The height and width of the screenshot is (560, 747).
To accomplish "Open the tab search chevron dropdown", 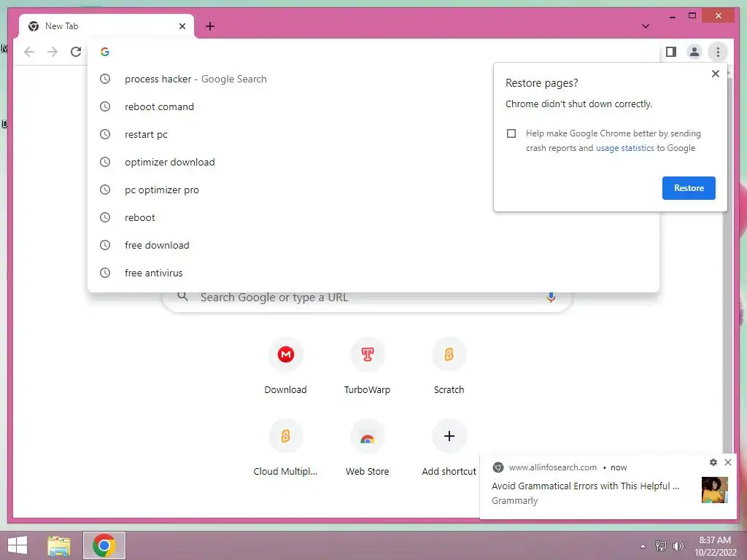I will [646, 26].
